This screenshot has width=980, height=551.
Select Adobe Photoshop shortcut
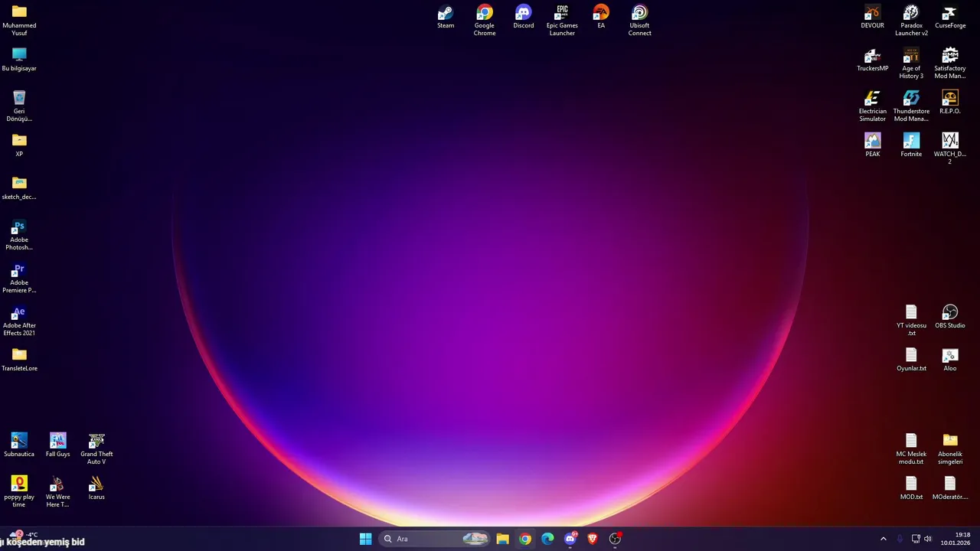(x=19, y=235)
